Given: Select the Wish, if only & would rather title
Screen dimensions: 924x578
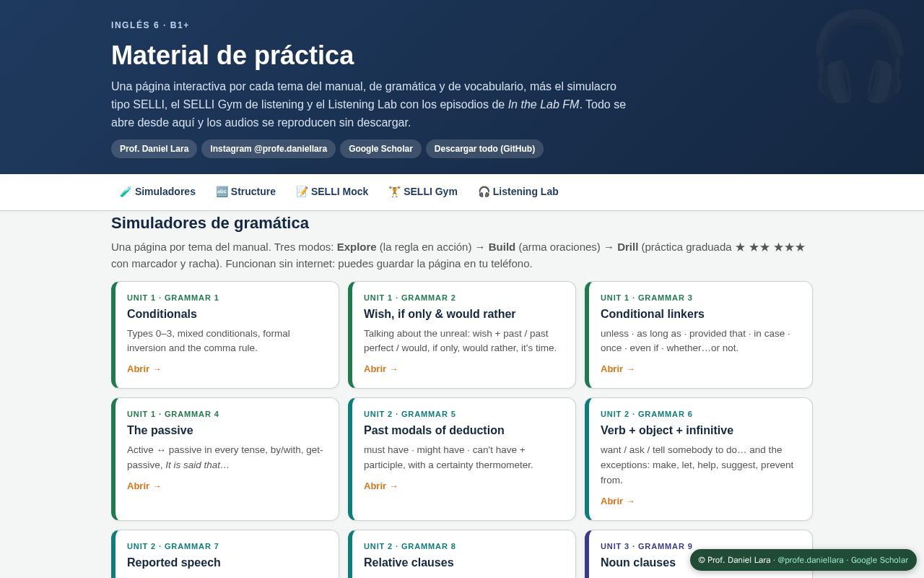Looking at the screenshot, I should tap(440, 314).
